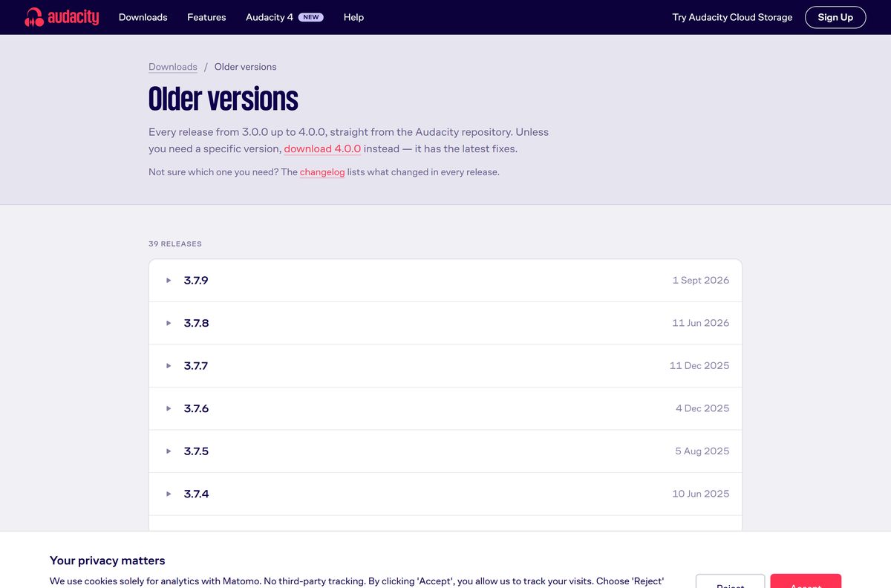
Task: Open the Downloads menu item
Action: (143, 17)
